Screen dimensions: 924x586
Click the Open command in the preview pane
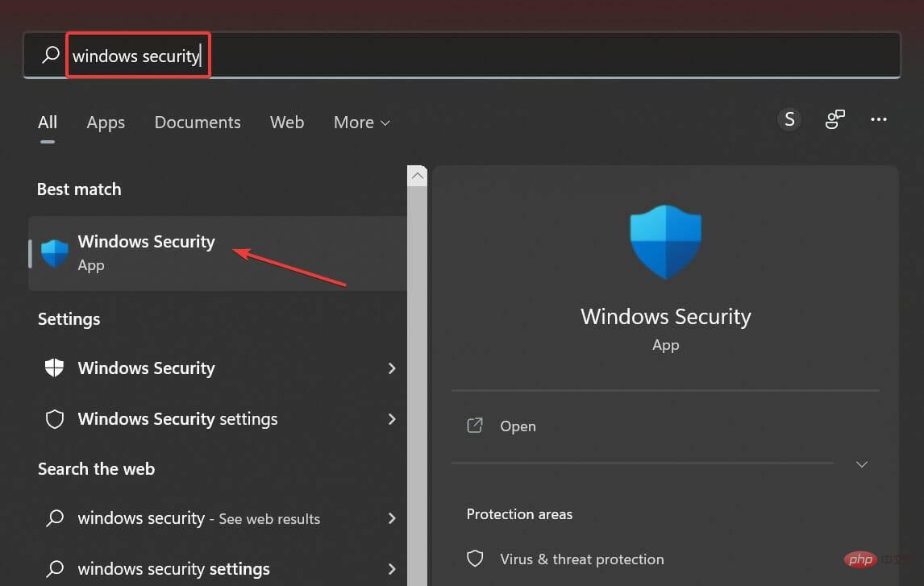(x=518, y=426)
